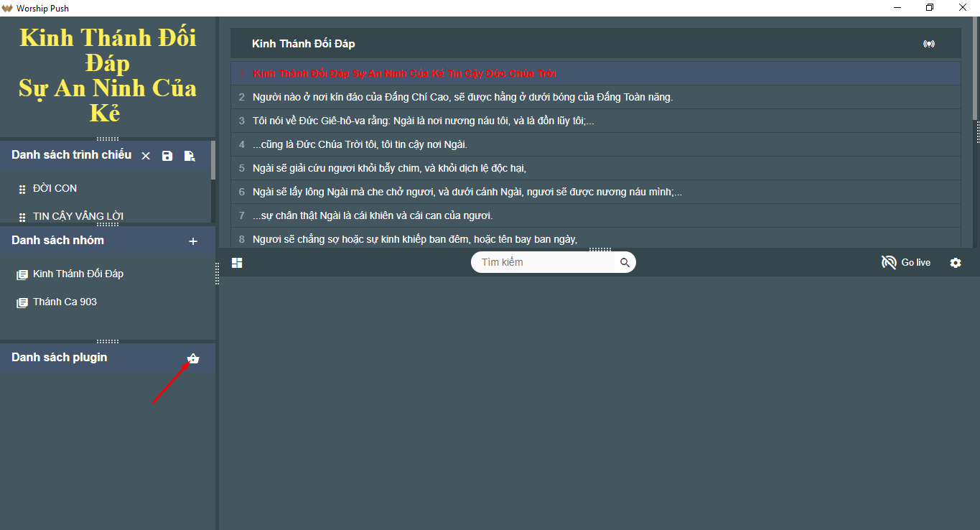Open the settings gear icon
980x530 pixels.
pos(956,263)
